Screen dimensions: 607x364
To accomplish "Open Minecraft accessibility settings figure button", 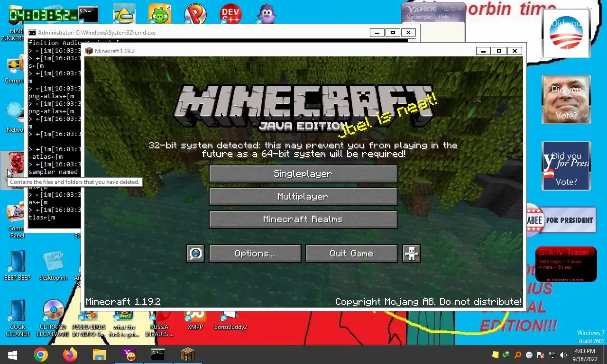I will click(x=411, y=254).
